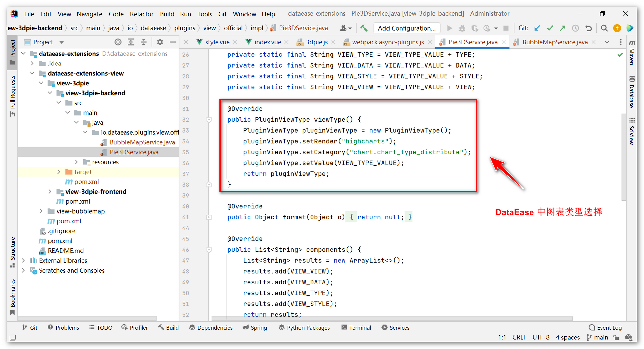Click Rollback undo arrow icon
This screenshot has height=349, width=644.
point(589,28)
